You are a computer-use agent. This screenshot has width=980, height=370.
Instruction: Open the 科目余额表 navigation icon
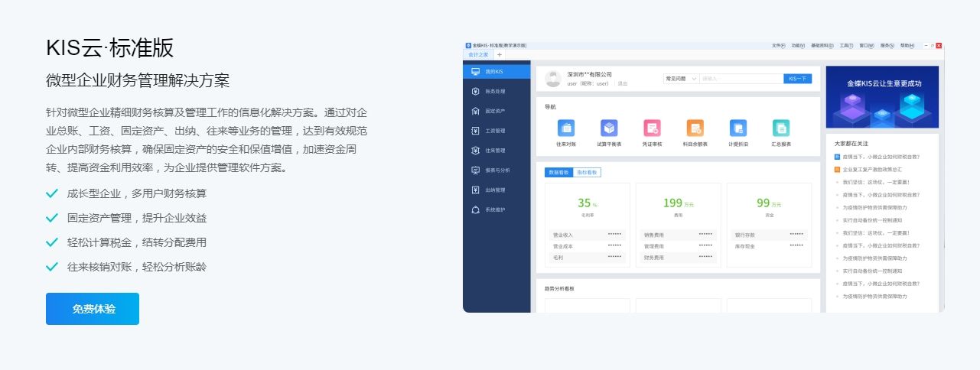695,128
